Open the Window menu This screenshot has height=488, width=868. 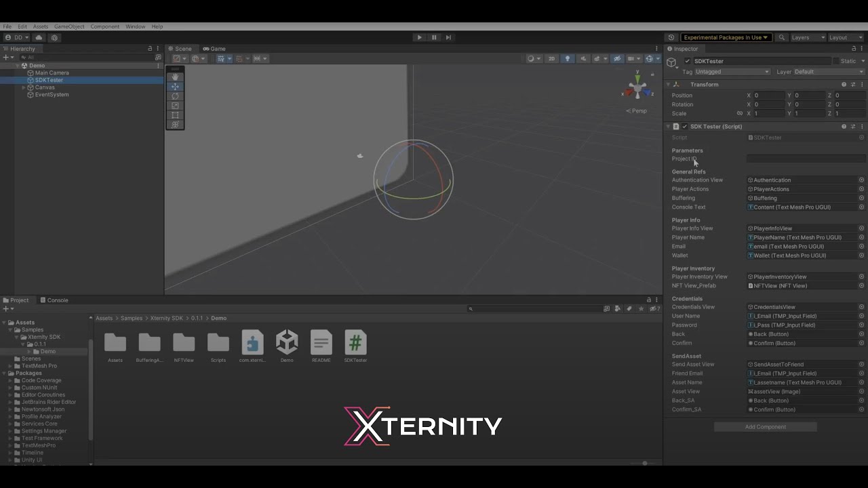coord(136,26)
